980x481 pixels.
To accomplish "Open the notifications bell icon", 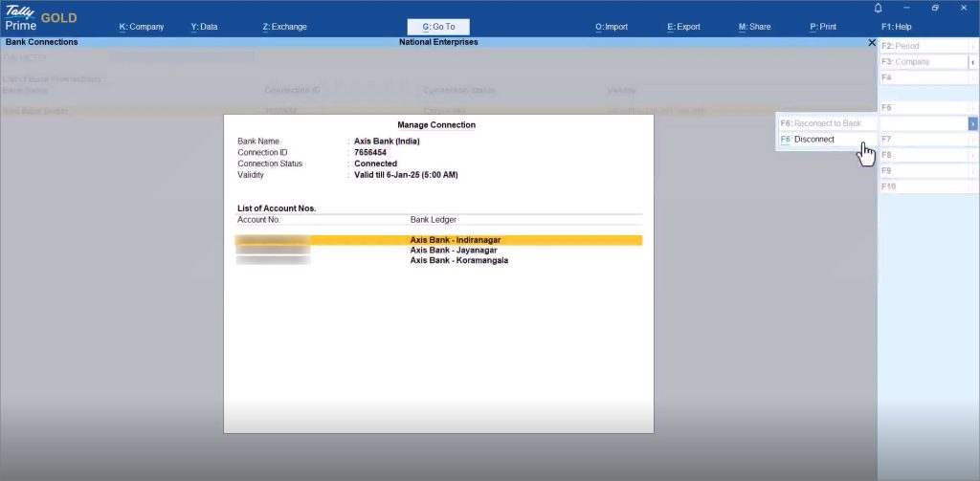I will (x=879, y=8).
